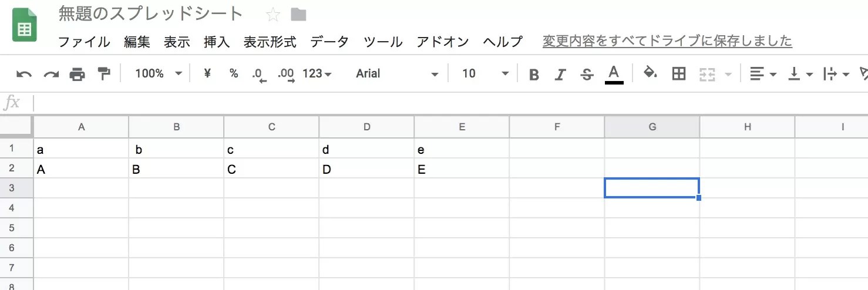Click the undo arrow icon
Screen dimensions: 868x290
point(24,74)
